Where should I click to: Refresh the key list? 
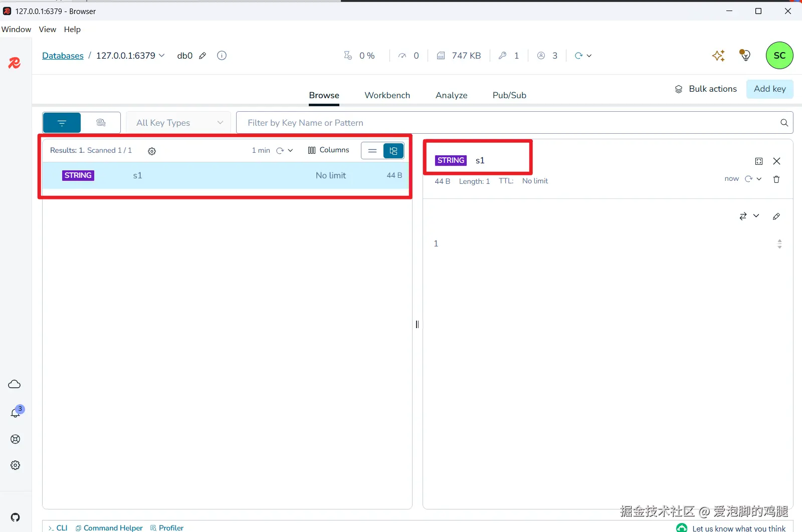pos(280,150)
